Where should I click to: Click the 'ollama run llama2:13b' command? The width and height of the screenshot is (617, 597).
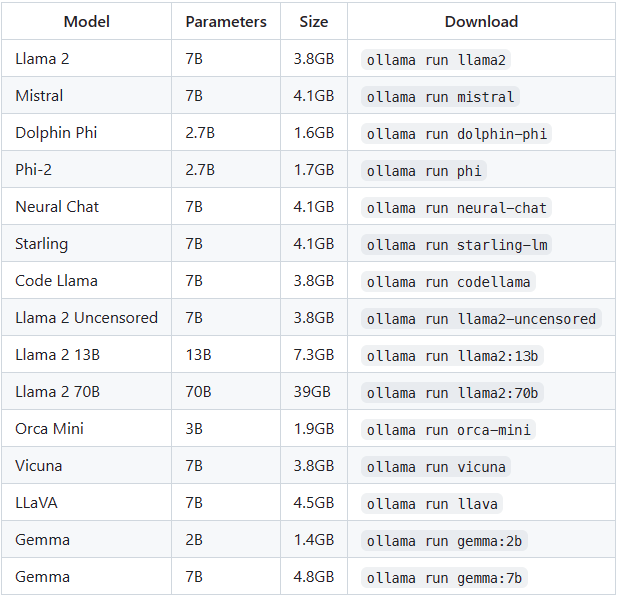[x=453, y=356]
